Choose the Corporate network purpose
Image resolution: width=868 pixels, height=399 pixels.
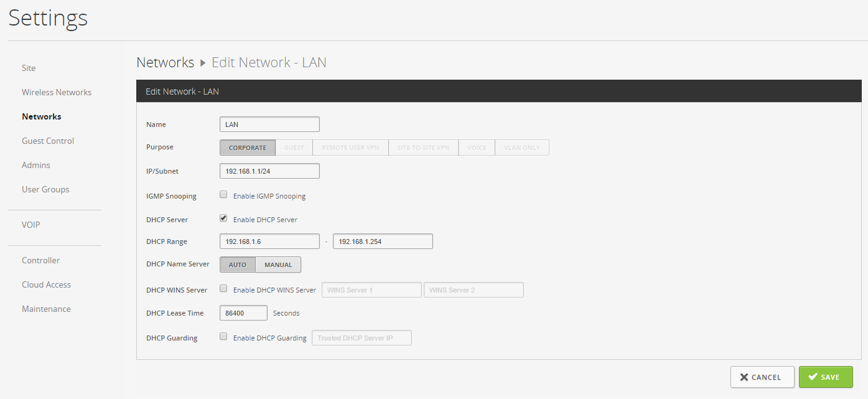pos(248,148)
